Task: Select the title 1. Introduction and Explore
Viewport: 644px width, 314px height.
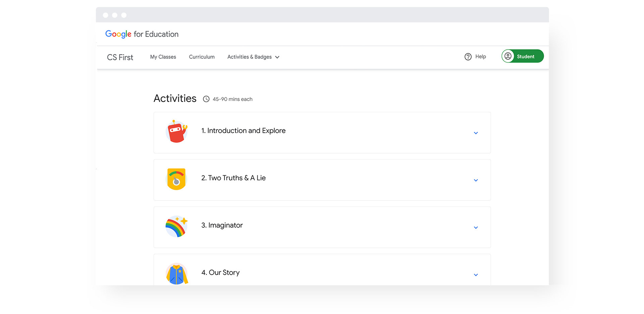Action: (x=244, y=131)
